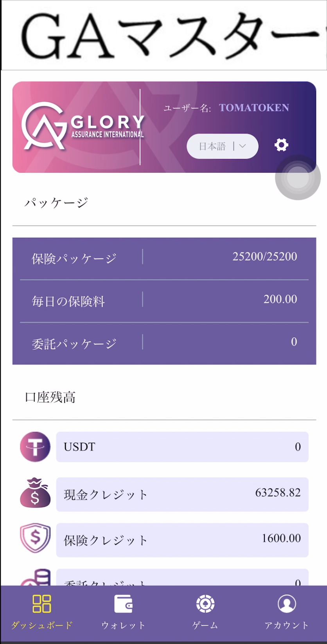The image size is (327, 644).
Task: Tap the USDT Tether coin icon
Action: [35, 447]
